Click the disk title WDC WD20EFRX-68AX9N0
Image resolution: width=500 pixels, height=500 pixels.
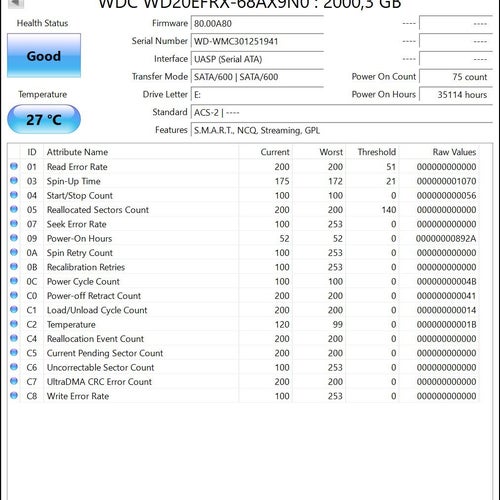tap(204, 4)
